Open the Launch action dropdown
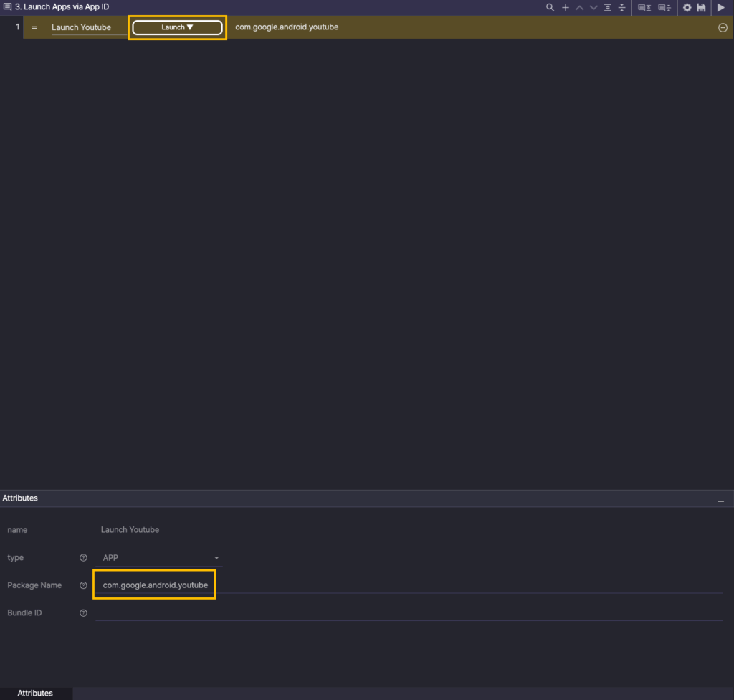 click(177, 27)
